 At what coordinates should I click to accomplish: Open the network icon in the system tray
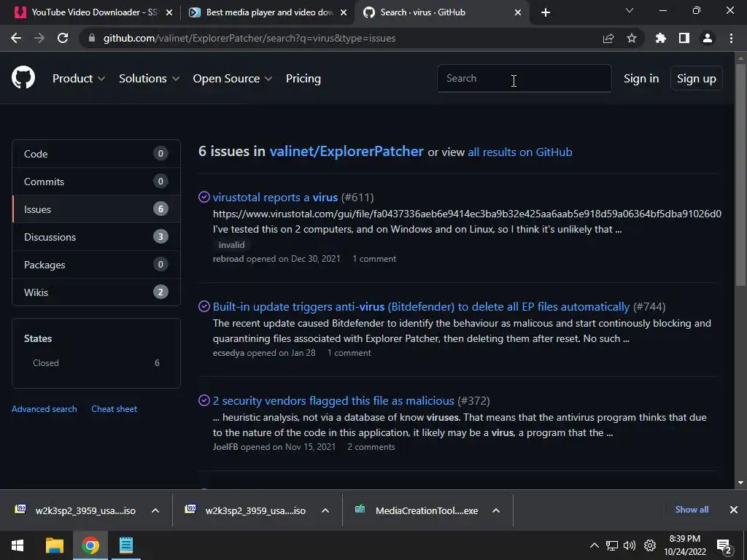(x=612, y=545)
